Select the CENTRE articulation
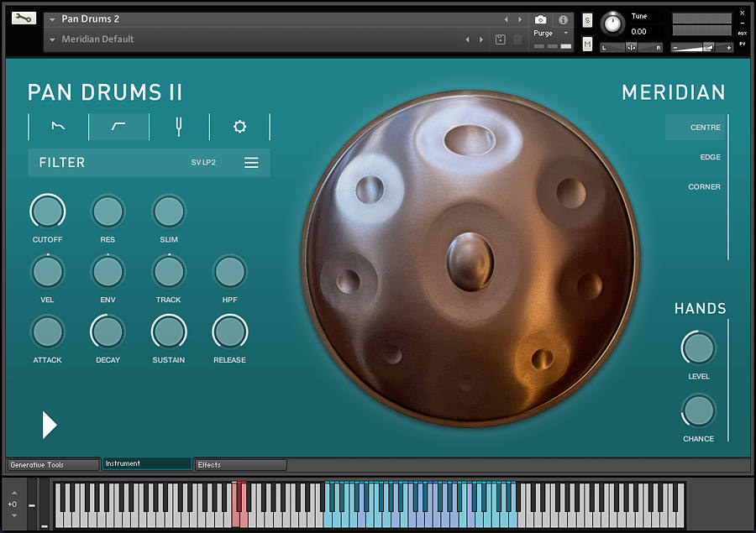Viewport: 756px width, 533px height. point(696,128)
